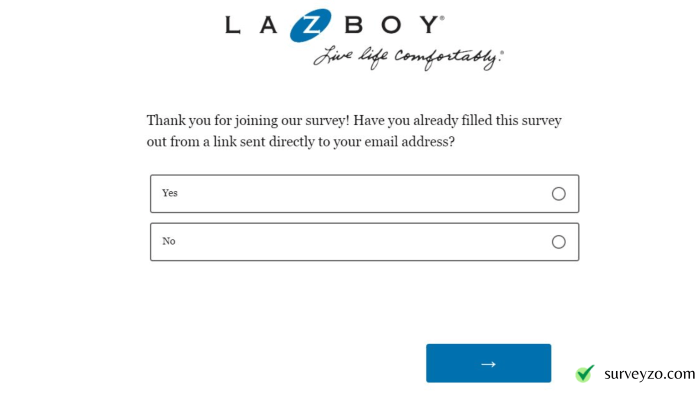
Task: Click the survey question text
Action: (x=354, y=131)
